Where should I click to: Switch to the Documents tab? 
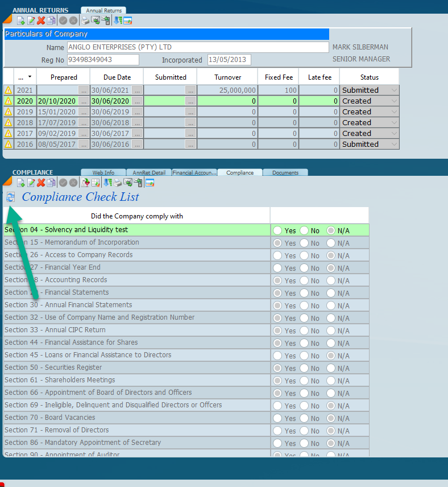coord(285,172)
